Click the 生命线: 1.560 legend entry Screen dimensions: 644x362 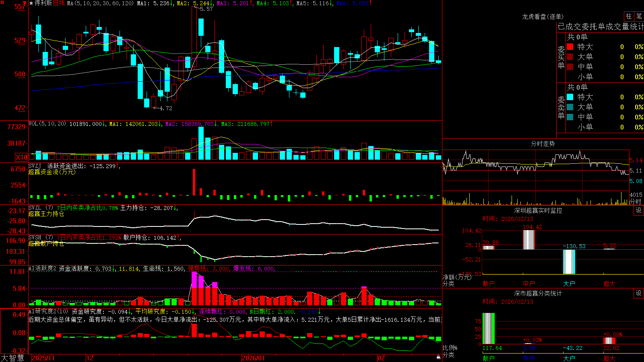click(x=164, y=269)
